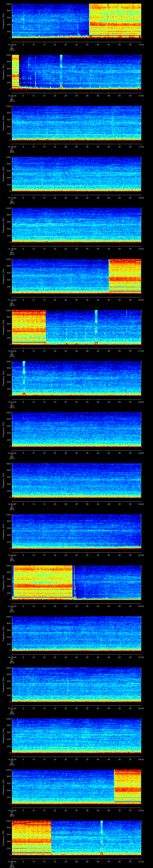This screenshot has height=868, width=153.
Task: Select the spectrogram panel starting at 14:23:00
Action: point(77,481)
